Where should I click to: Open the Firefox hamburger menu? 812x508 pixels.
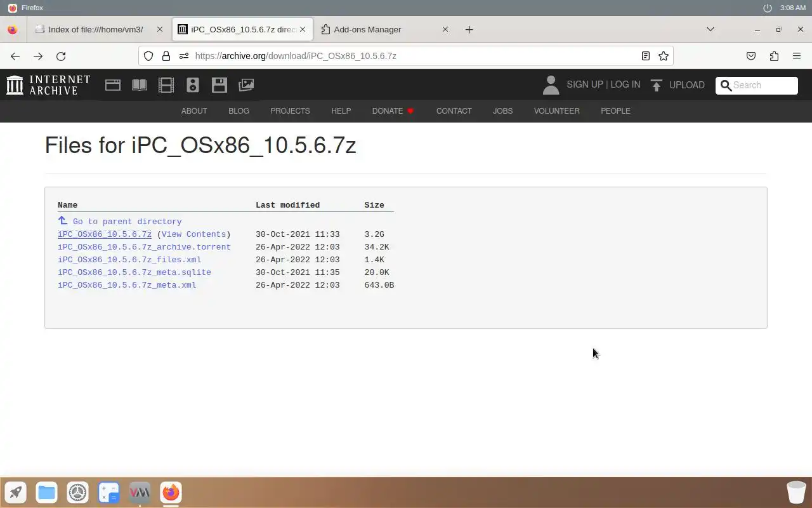click(797, 56)
